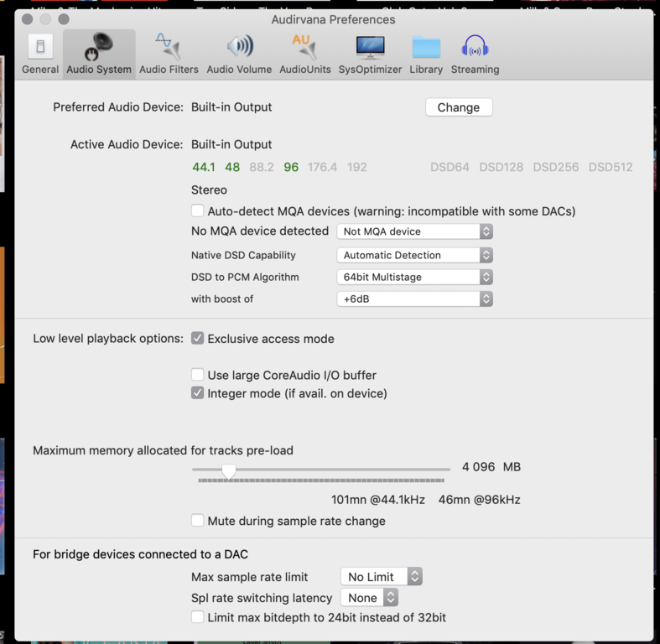Click the 44.1 sample rate label
The height and width of the screenshot is (644, 660).
(204, 167)
